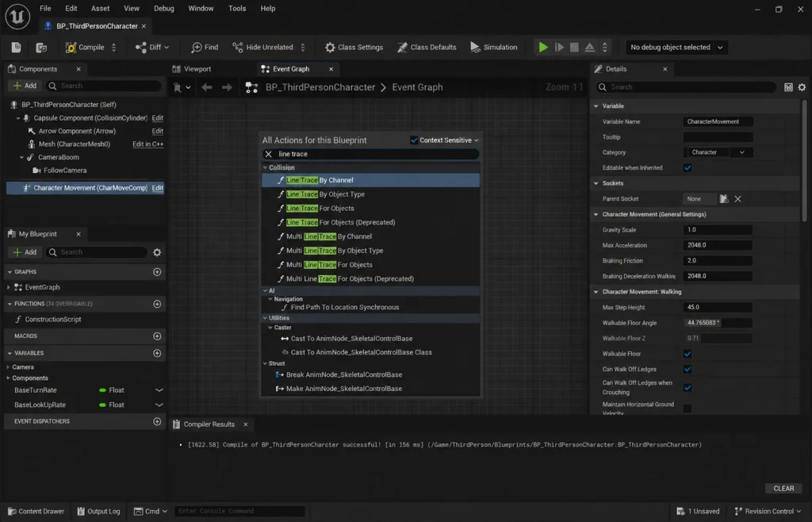Compile the blueprint
This screenshot has width=812, height=522.
click(85, 47)
